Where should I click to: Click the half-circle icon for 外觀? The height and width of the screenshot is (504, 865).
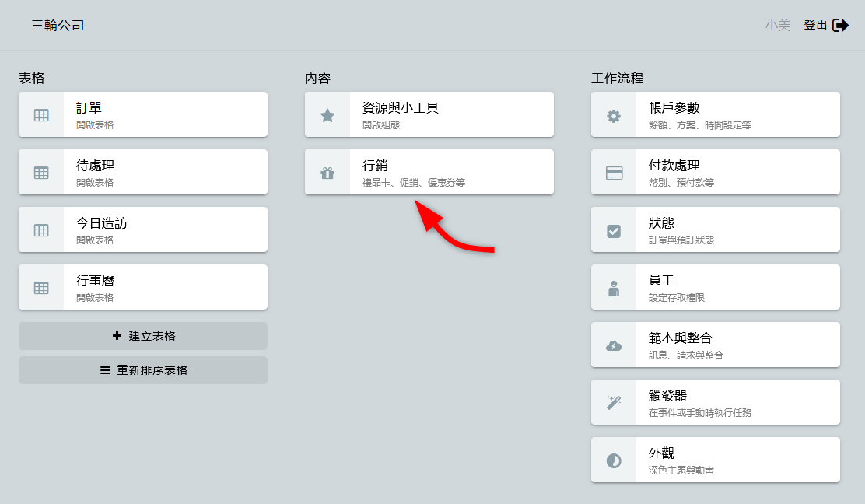coord(614,460)
